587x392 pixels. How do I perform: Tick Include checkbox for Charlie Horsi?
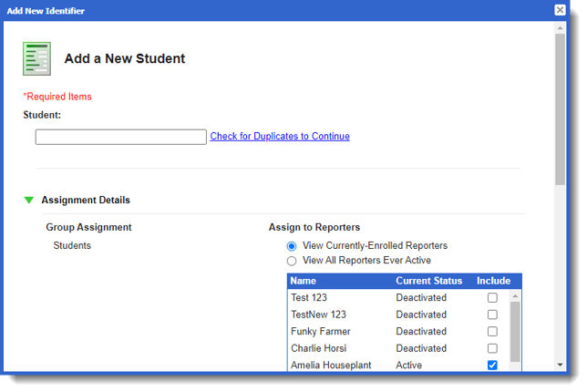(x=492, y=348)
